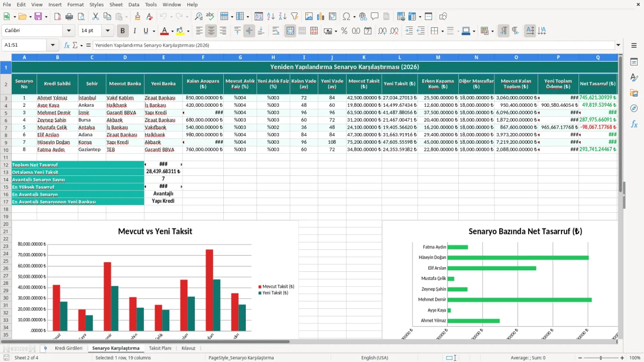The height and width of the screenshot is (362, 644).
Task: Open background color dropdown arrow
Action: (188, 31)
